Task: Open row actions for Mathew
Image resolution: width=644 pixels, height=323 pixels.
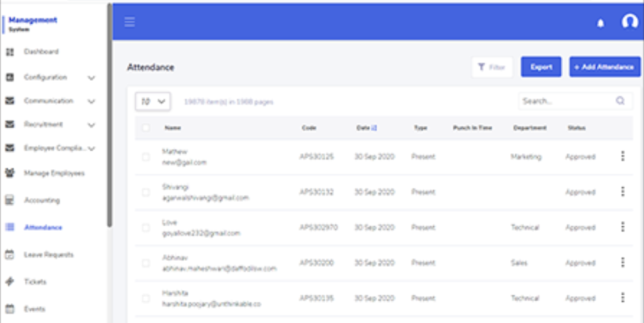Action: point(623,156)
